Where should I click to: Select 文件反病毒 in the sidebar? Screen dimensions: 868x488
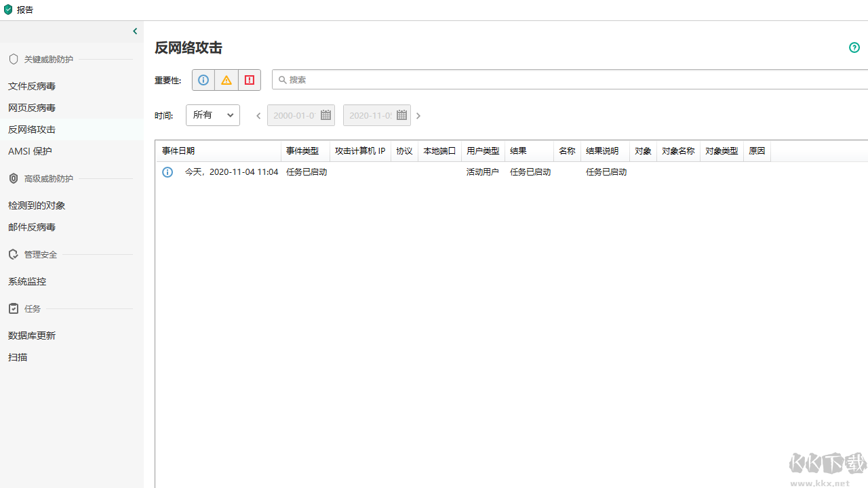tap(32, 86)
